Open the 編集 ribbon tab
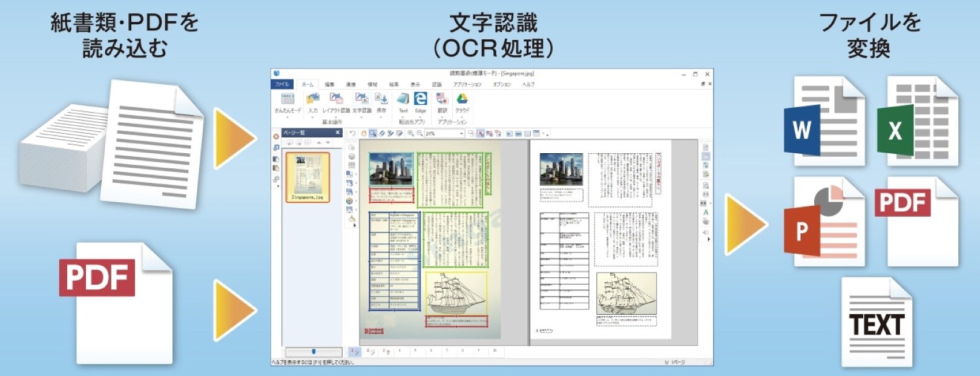980x376 pixels. (329, 84)
